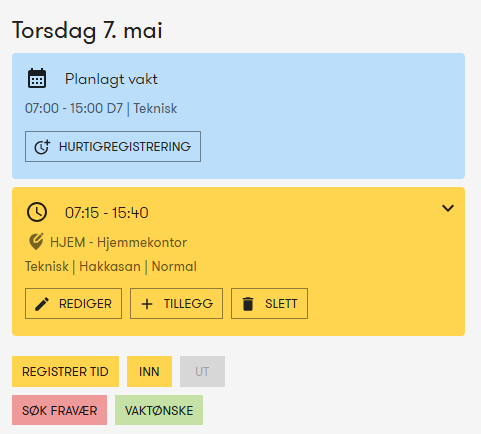Click the clock icon next to 07:15 - 15:40
Screen dimensions: 481x434
37,212
